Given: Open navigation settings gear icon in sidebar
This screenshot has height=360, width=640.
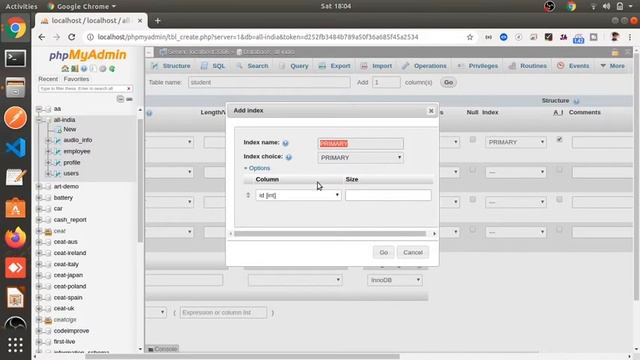Looking at the screenshot, I should [102, 69].
